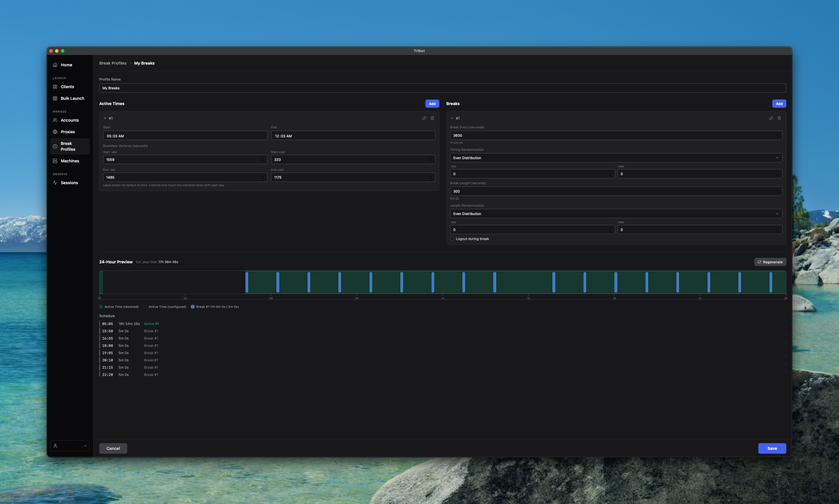
Task: Save the break profile
Action: [x=772, y=448]
